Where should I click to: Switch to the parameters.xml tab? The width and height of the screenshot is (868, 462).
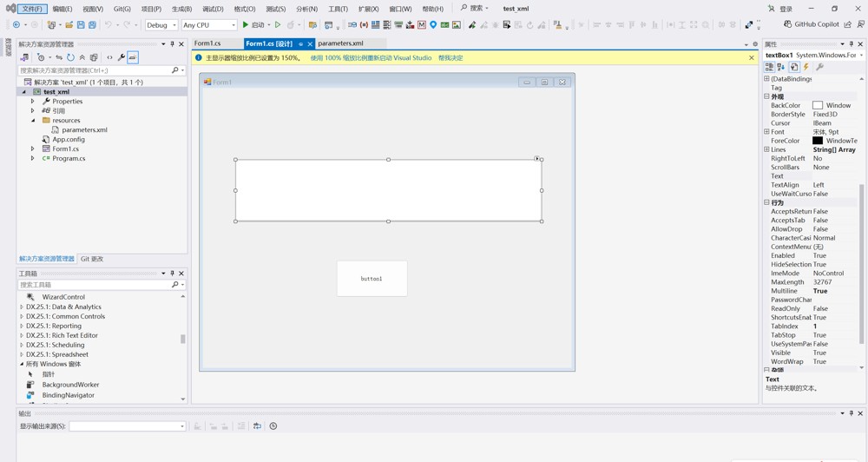pyautogui.click(x=340, y=43)
